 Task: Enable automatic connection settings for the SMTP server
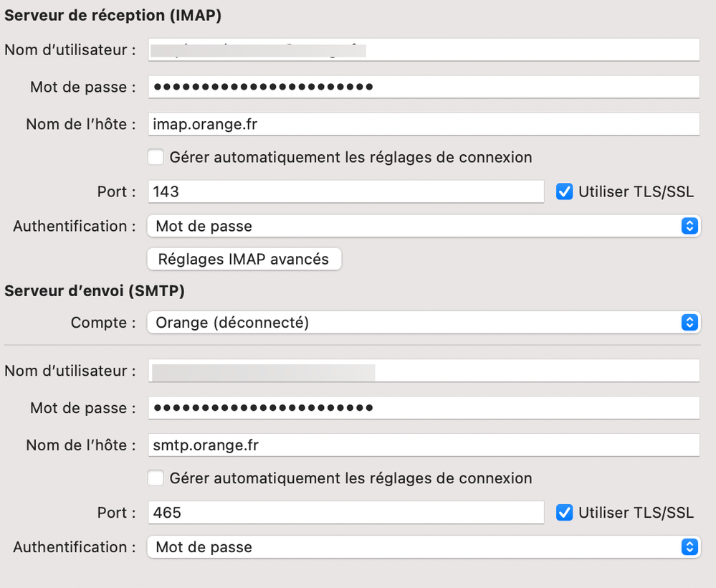[156, 478]
